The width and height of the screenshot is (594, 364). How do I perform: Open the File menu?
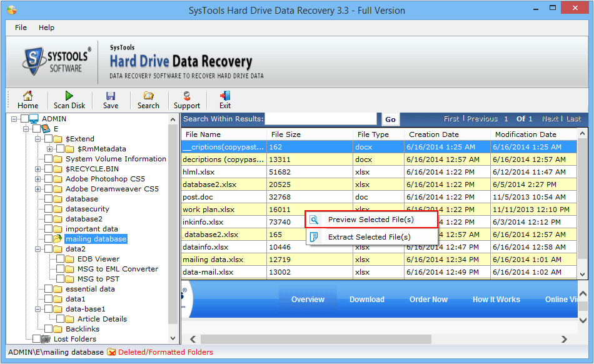pos(21,28)
